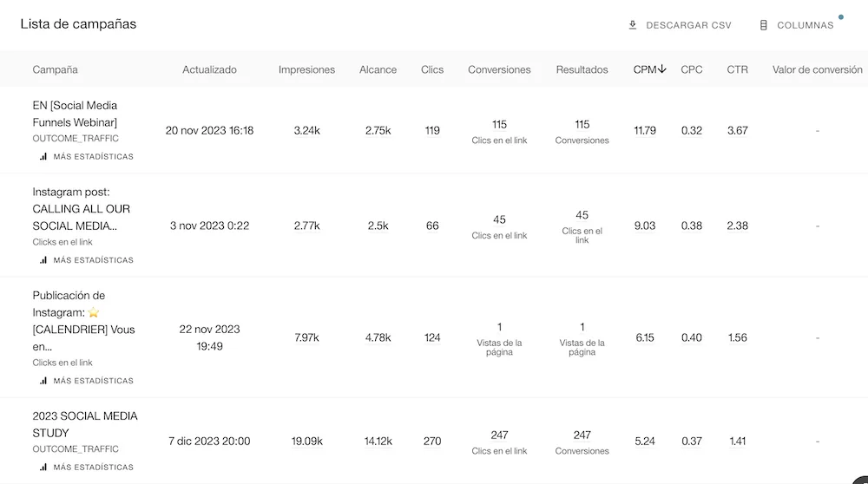Image resolution: width=868 pixels, height=484 pixels.
Task: Open the Columnas column-selector icon
Action: point(763,25)
